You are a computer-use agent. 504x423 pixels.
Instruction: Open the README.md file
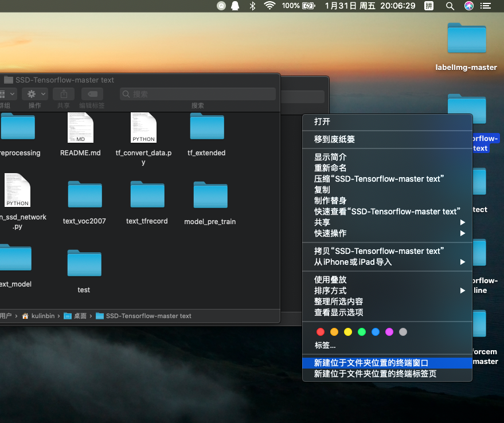(80, 127)
